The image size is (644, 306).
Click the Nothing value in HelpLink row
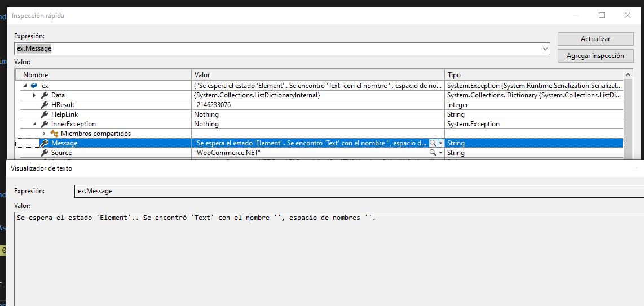click(x=318, y=114)
